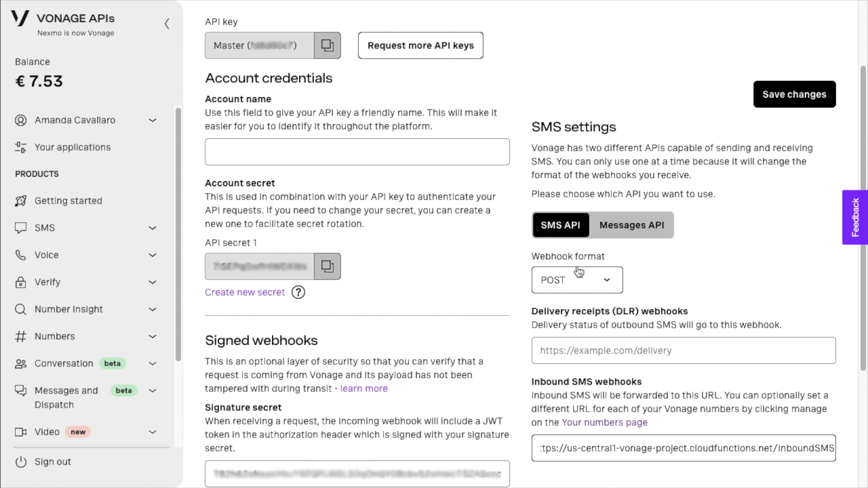The height and width of the screenshot is (488, 868).
Task: Click the Getting started rocket icon
Action: (x=21, y=201)
